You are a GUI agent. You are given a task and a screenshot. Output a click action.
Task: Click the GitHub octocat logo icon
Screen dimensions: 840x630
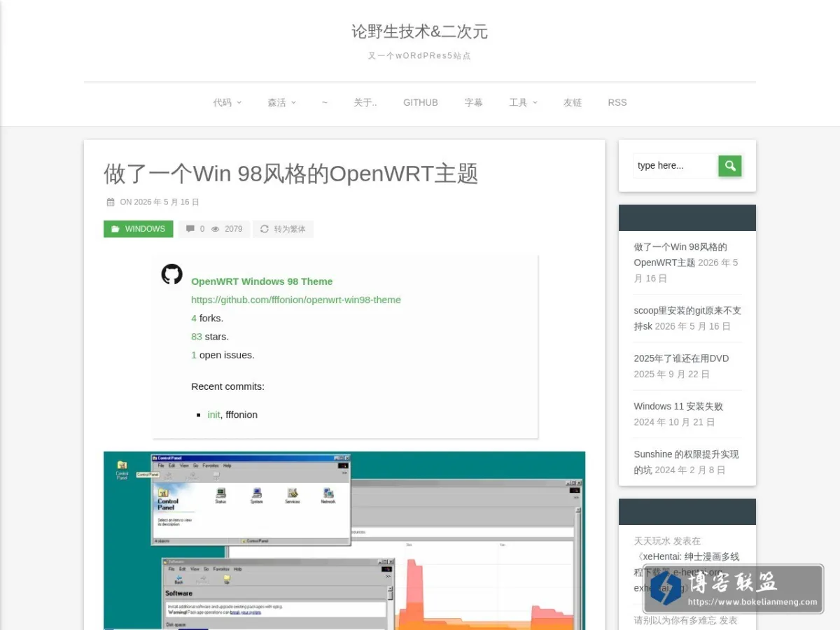tap(171, 274)
